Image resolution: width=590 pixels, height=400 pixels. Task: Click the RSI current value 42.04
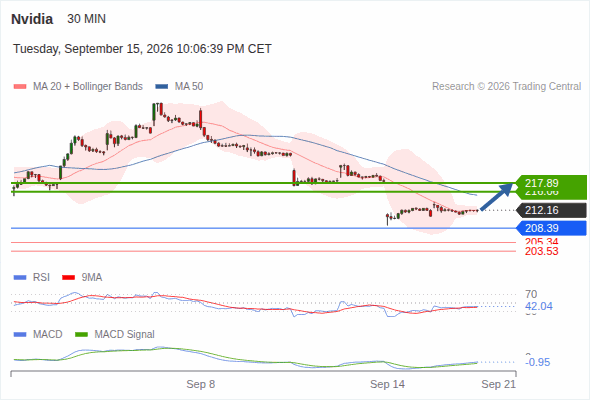pos(539,306)
